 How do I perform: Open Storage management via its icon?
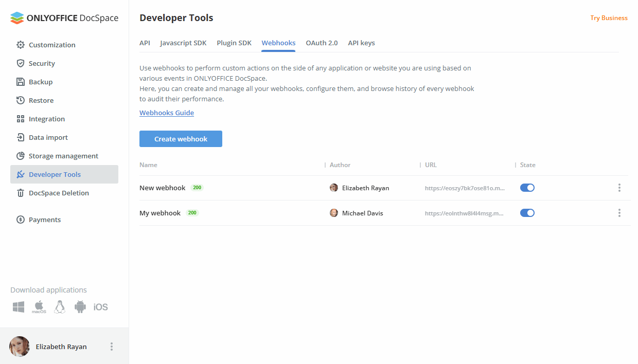point(21,156)
